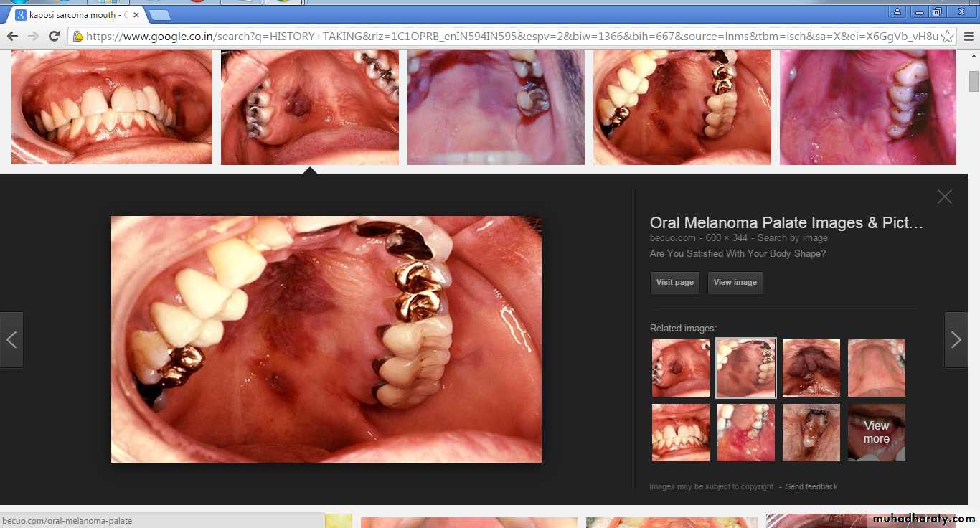Open the Chrome menu hamburger icon
This screenshot has height=528, width=980.
tap(968, 36)
